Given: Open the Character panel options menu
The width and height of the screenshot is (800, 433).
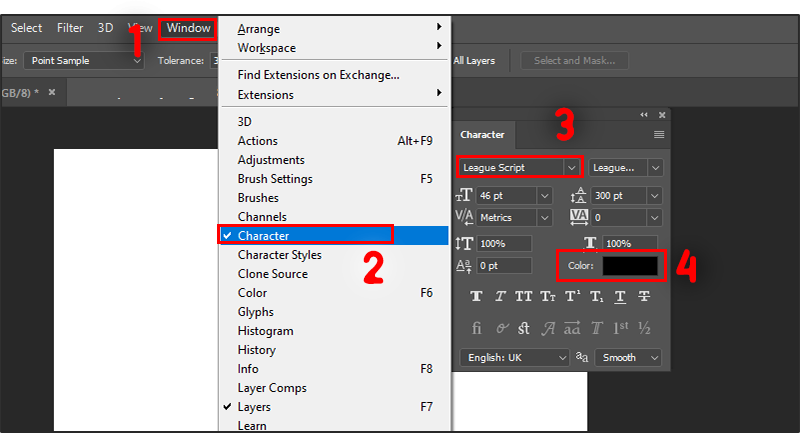Looking at the screenshot, I should click(659, 134).
